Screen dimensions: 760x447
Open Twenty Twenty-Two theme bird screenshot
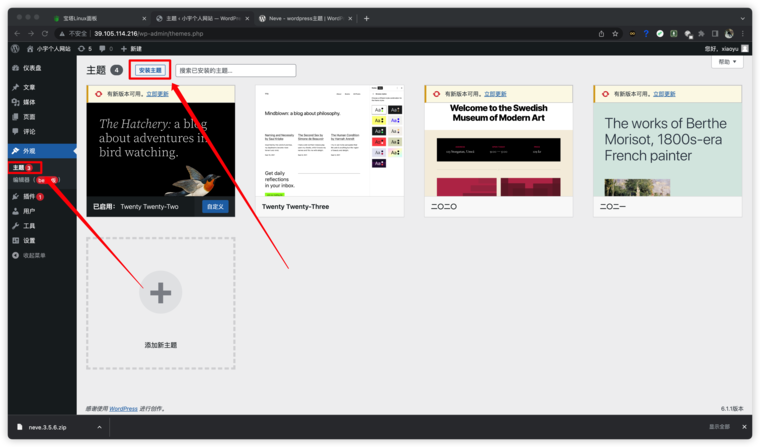161,149
